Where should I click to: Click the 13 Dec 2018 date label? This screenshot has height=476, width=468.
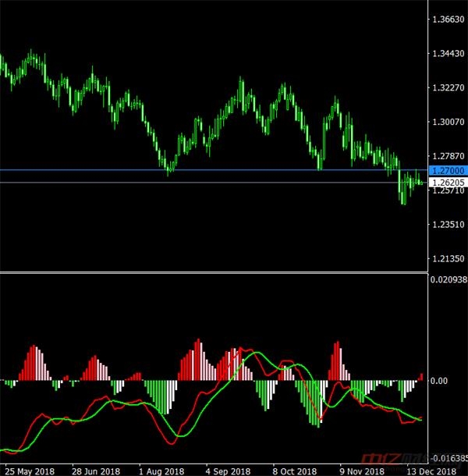[x=431, y=471]
